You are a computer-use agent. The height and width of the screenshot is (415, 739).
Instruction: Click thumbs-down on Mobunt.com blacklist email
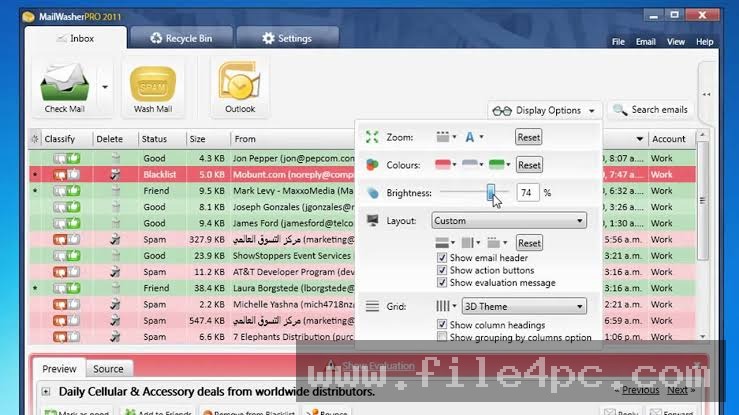(59, 175)
